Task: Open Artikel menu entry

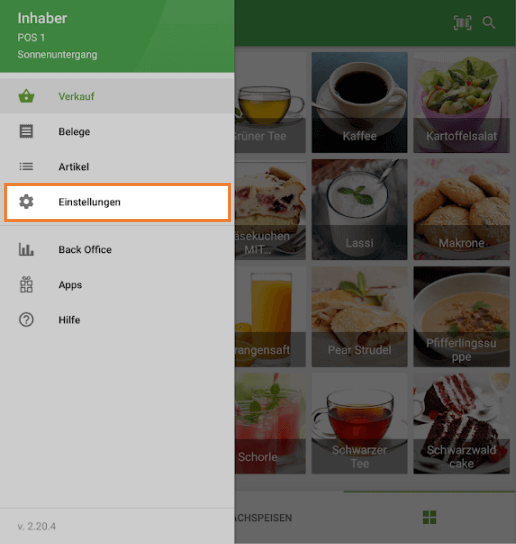Action: point(117,167)
